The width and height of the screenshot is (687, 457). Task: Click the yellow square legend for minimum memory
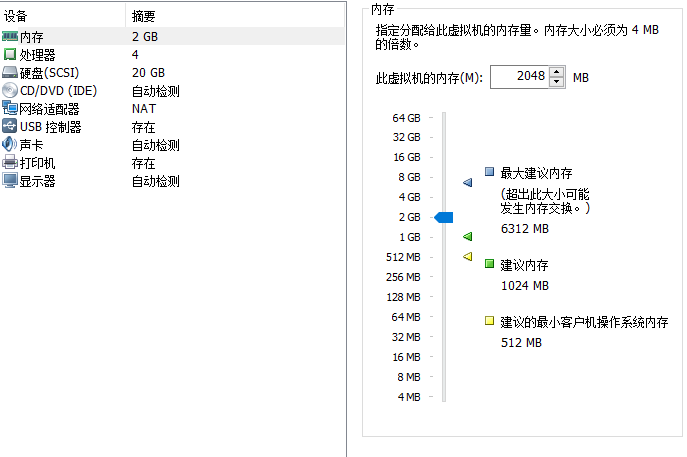click(x=489, y=321)
